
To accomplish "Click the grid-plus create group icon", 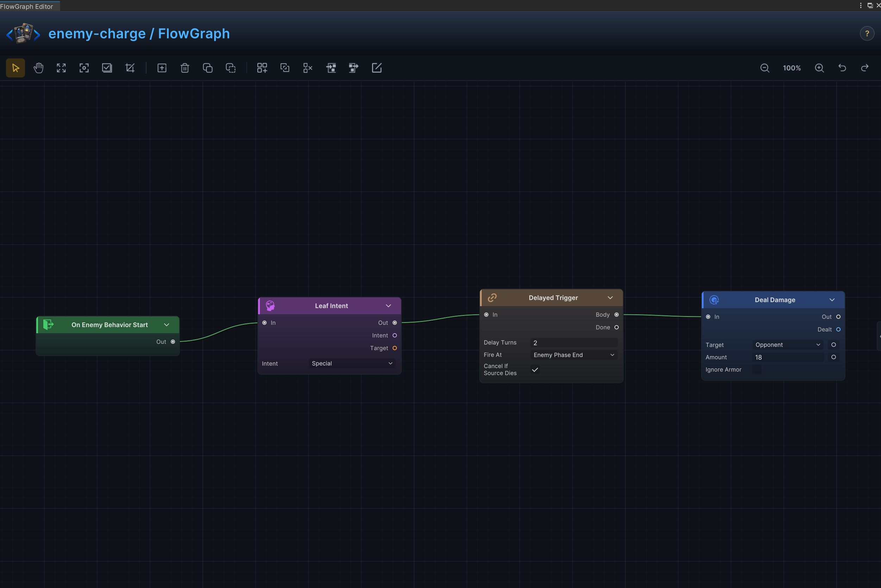I will 262,68.
